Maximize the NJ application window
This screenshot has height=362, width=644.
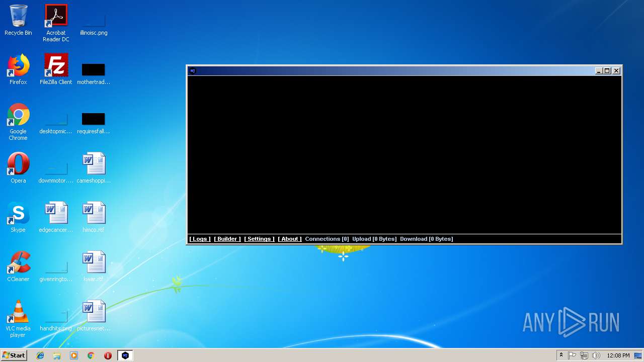607,71
